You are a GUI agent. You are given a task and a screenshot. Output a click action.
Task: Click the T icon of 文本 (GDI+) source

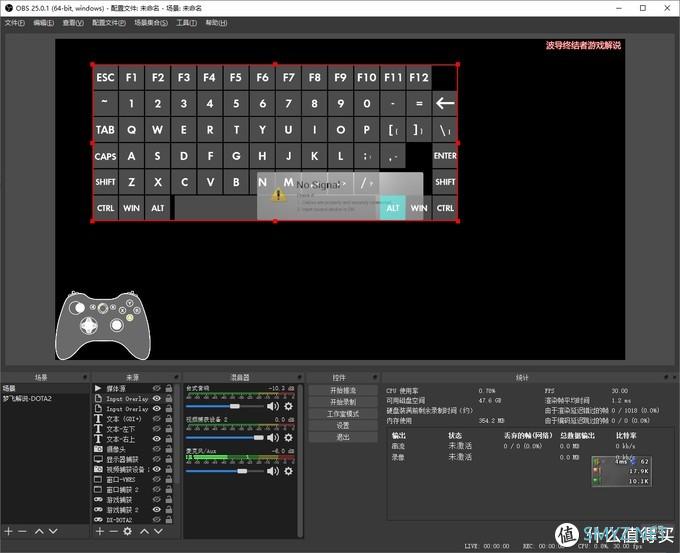pyautogui.click(x=98, y=419)
